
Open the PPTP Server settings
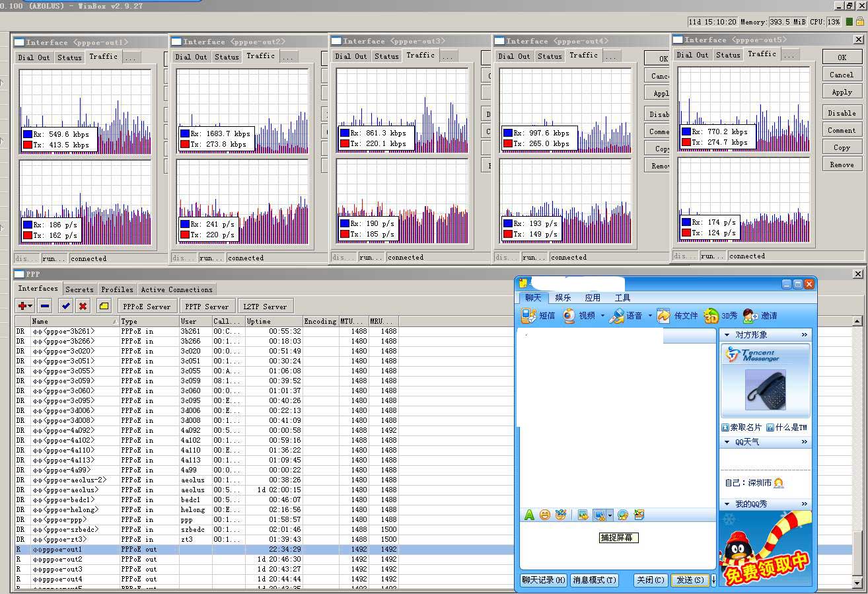coord(207,307)
